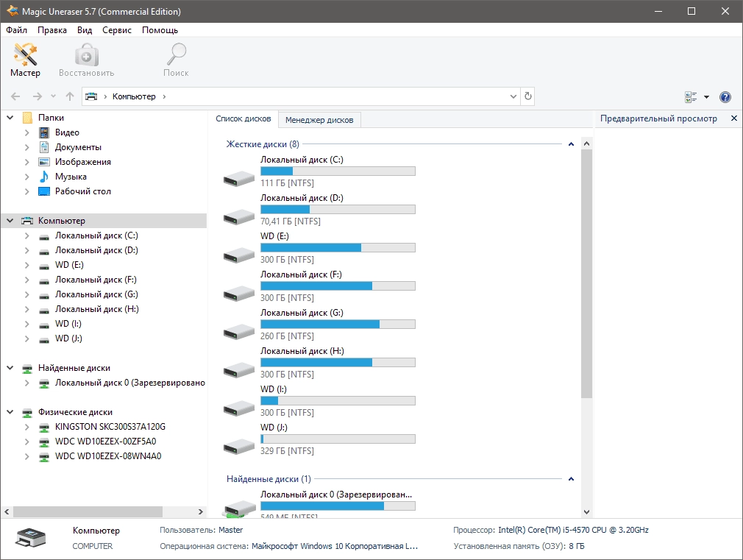Click the view options list icon

(691, 96)
